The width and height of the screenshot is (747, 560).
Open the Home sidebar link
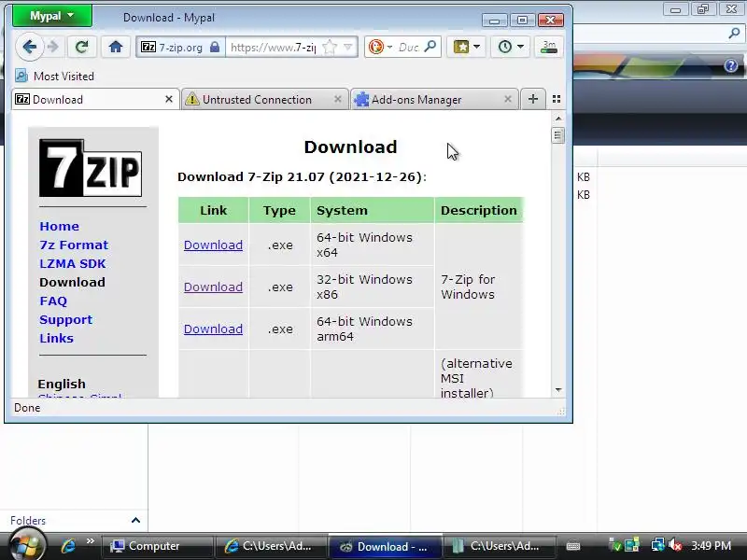pos(59,226)
